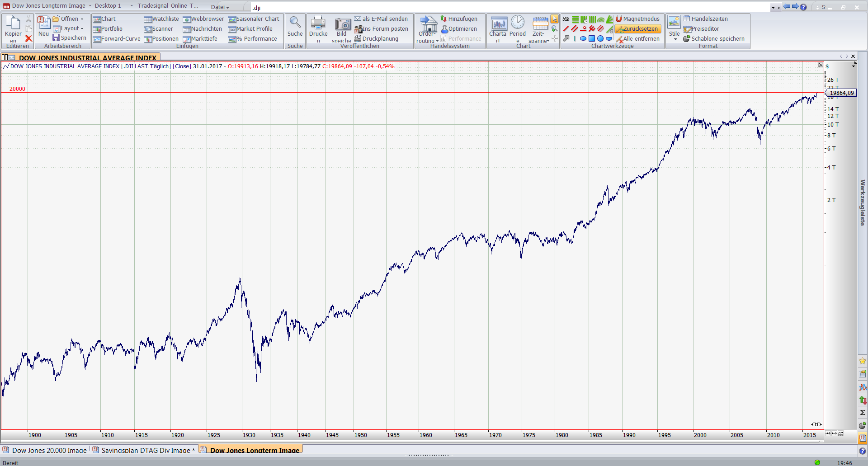Enable the crosshair cursor mode
The width and height of the screenshot is (868, 466).
(555, 38)
